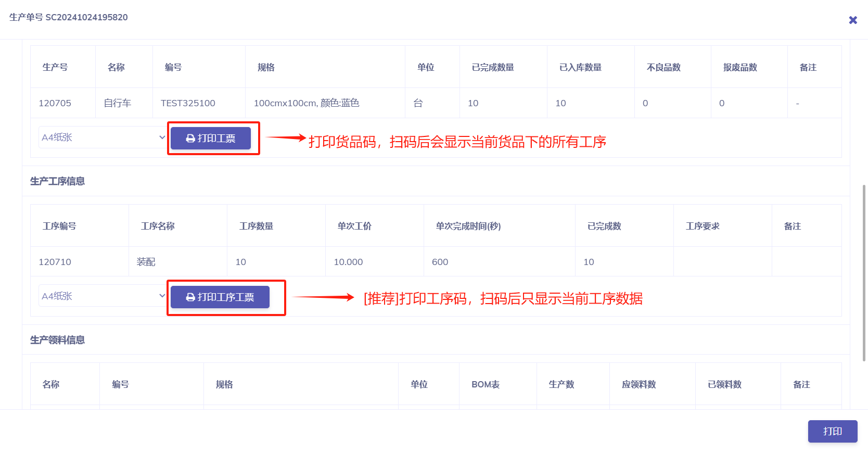Click the 打印工票 print button
868x453 pixels.
211,139
